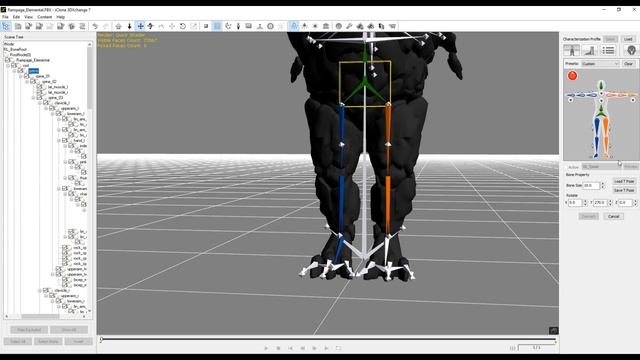Collapse the spine_03 tree node
Image resolution: width=640 pixels, height=360 pixels.
point(34,98)
